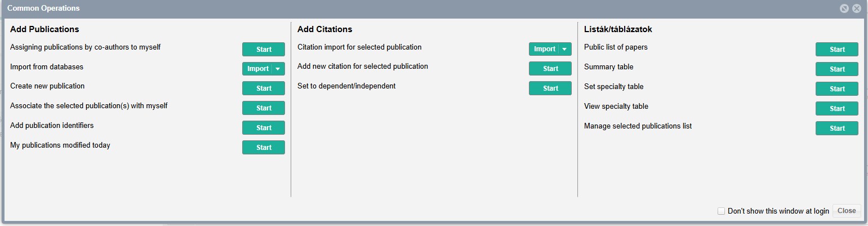The height and width of the screenshot is (226, 868).
Task: Click the X icon in Common Operations title bar
Action: [x=856, y=8]
